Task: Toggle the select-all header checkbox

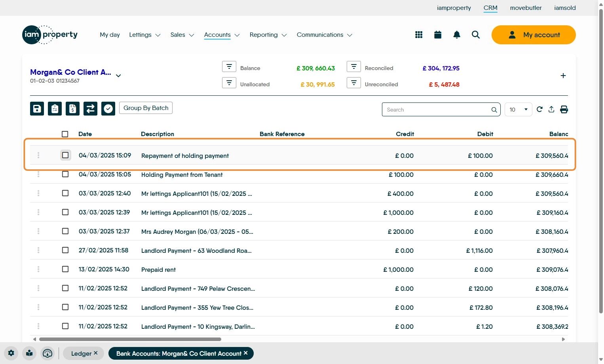Action: pos(65,134)
